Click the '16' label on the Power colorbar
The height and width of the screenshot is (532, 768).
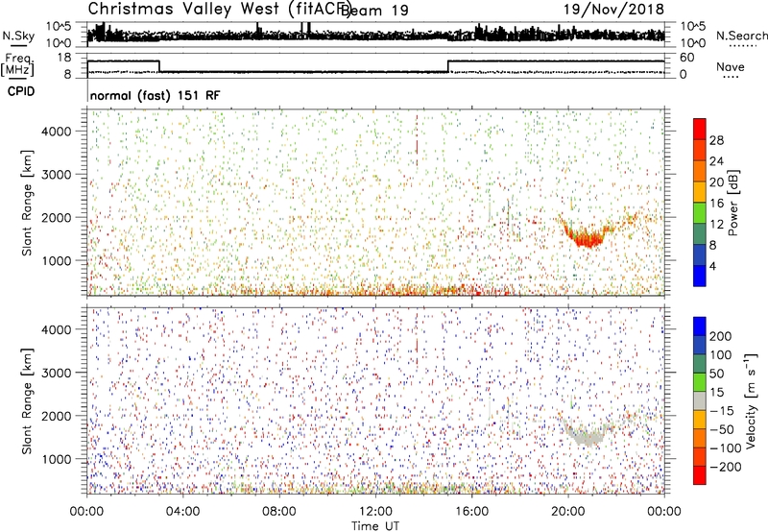pos(716,204)
